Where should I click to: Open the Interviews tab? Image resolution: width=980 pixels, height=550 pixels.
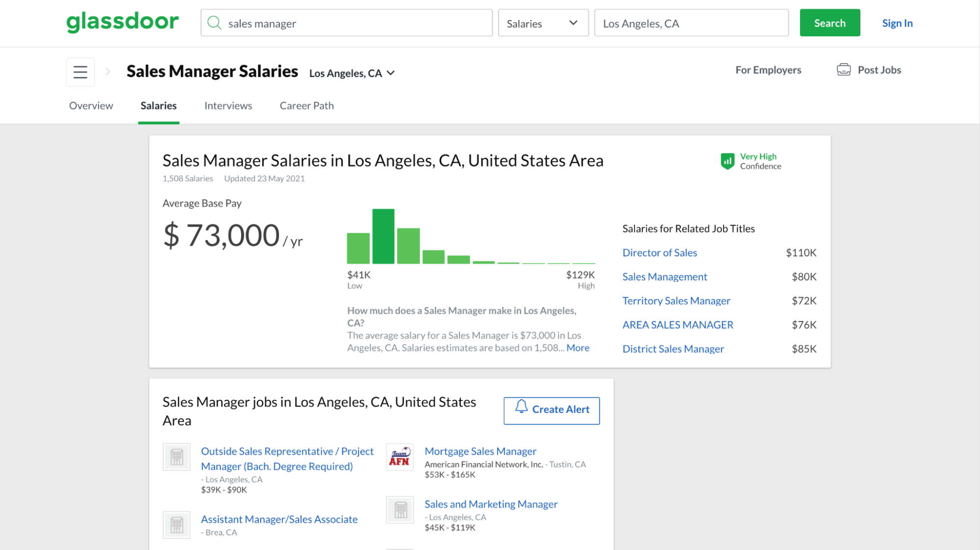228,105
